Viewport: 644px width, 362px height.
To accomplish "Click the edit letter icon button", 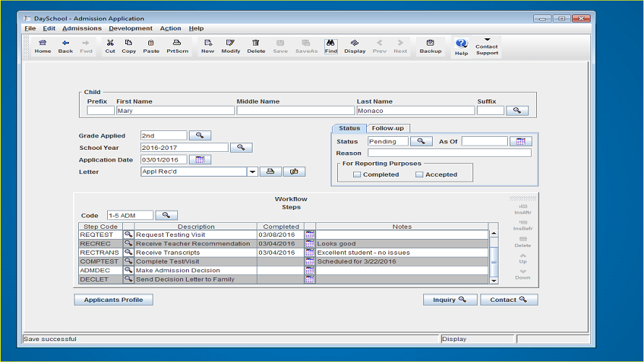I will pyautogui.click(x=294, y=172).
